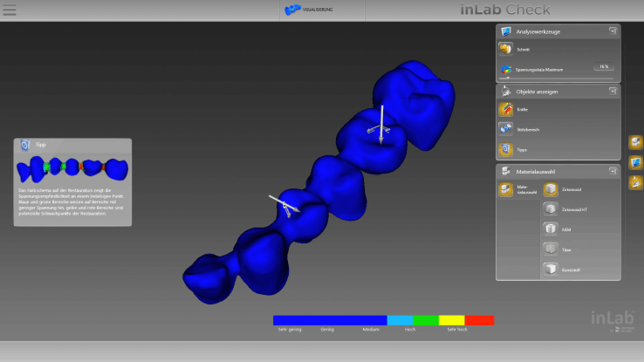Toggle Stützbereich visibility
The image size is (644, 362).
(x=505, y=129)
